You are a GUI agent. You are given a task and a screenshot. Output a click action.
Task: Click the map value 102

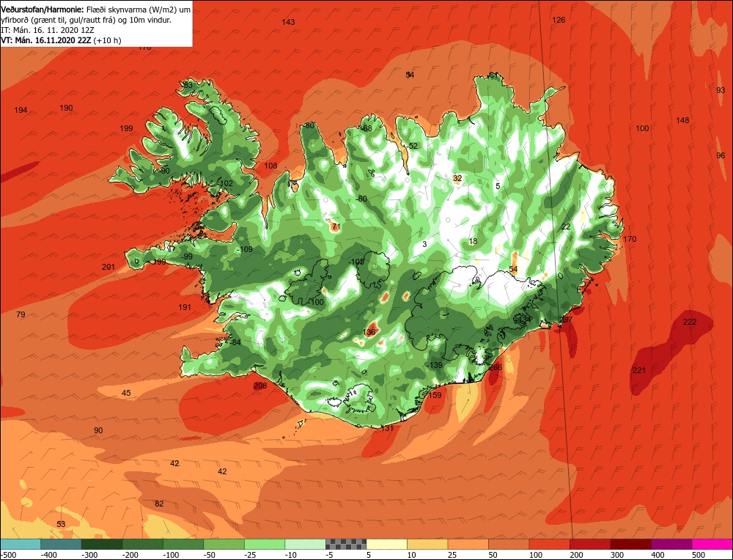click(226, 184)
